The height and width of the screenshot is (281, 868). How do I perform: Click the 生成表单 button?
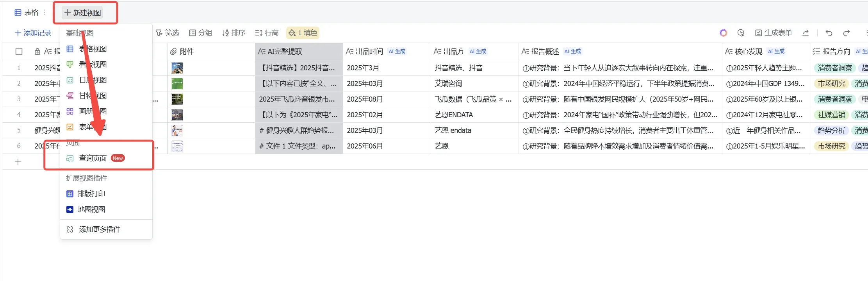[x=773, y=33]
